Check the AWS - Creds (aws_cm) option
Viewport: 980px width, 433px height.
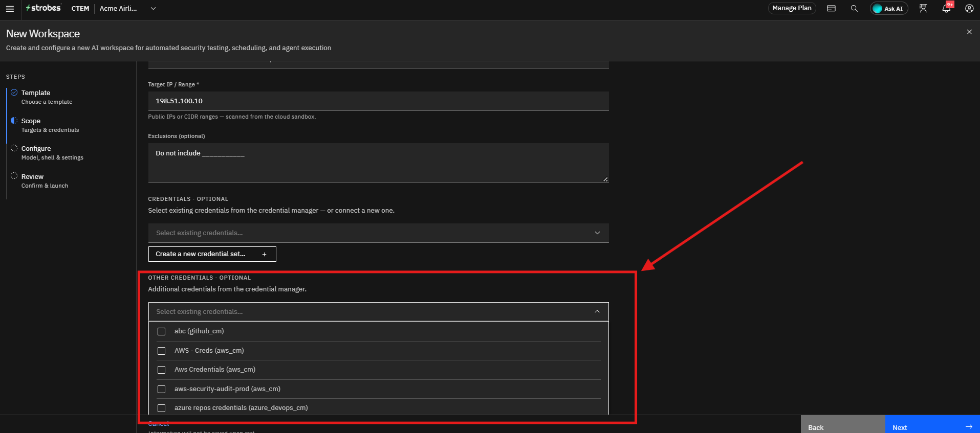[162, 351]
